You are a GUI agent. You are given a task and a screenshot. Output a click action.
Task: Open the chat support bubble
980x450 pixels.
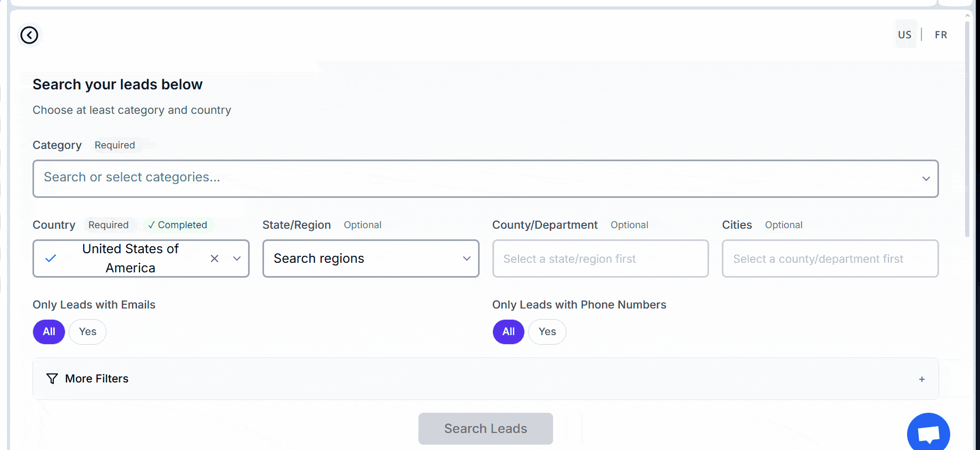[x=928, y=434]
